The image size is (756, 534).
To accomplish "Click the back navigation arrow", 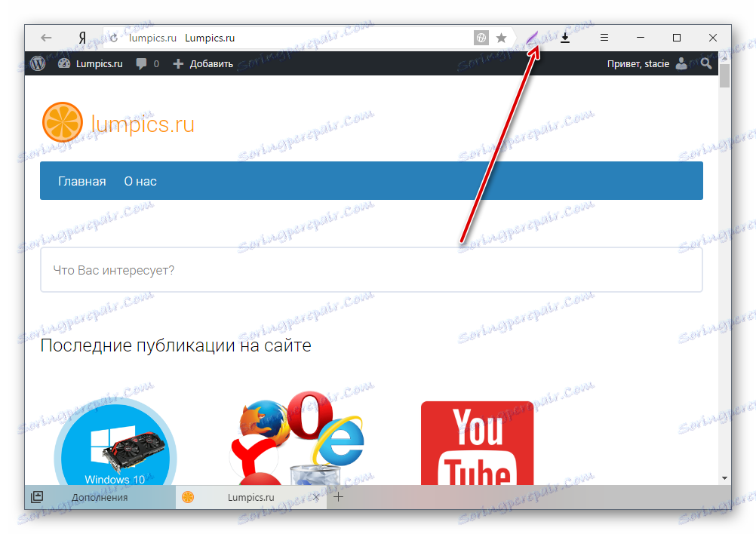I will click(x=45, y=38).
